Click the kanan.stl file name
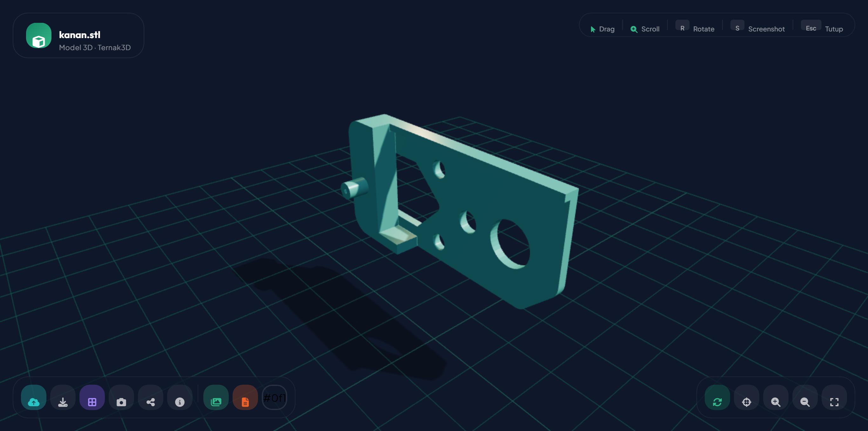This screenshot has height=431, width=868. tap(79, 35)
